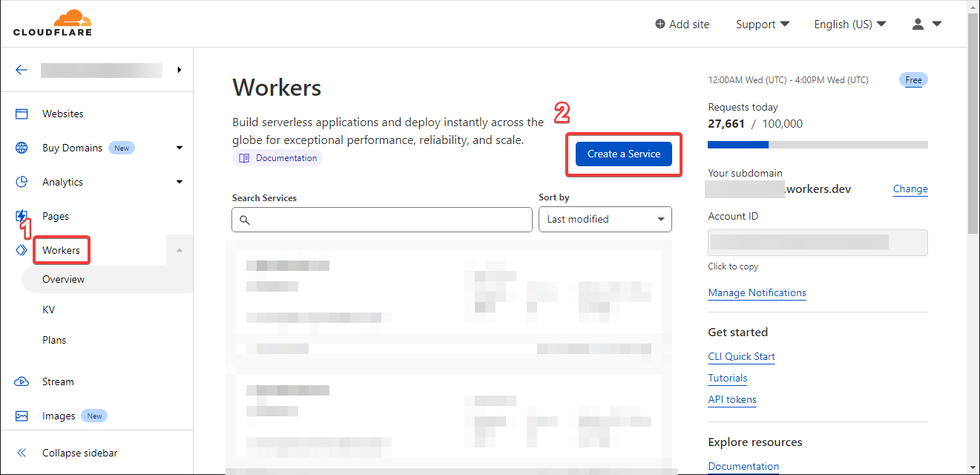Click the Create a Service button
The image size is (980, 475).
(x=624, y=154)
